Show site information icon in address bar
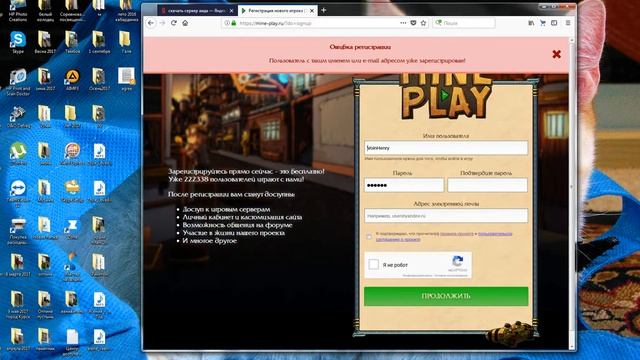The height and width of the screenshot is (360, 640). 227,23
